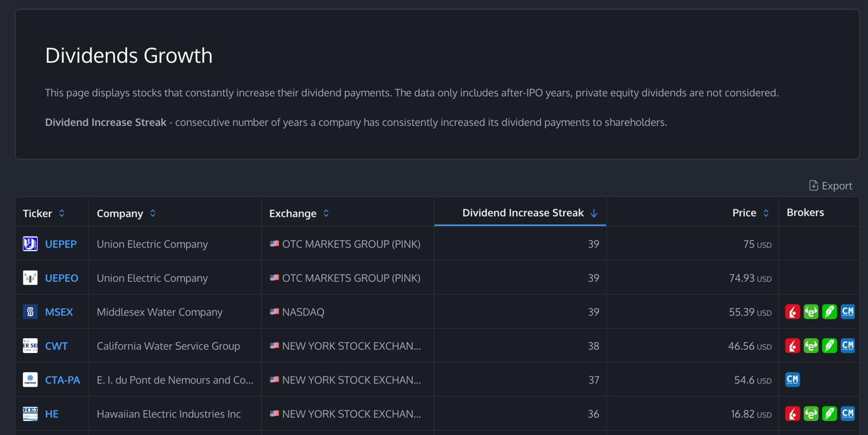Click the Brokers column header
This screenshot has width=868, height=435.
(805, 212)
